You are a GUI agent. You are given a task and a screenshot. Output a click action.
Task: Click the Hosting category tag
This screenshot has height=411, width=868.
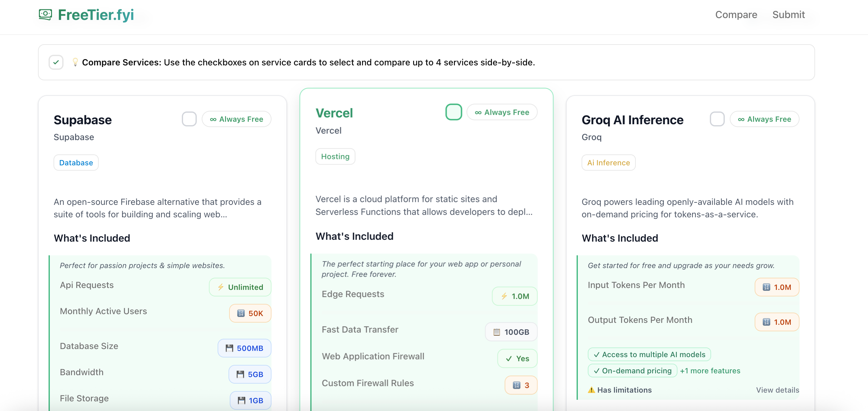click(x=335, y=156)
